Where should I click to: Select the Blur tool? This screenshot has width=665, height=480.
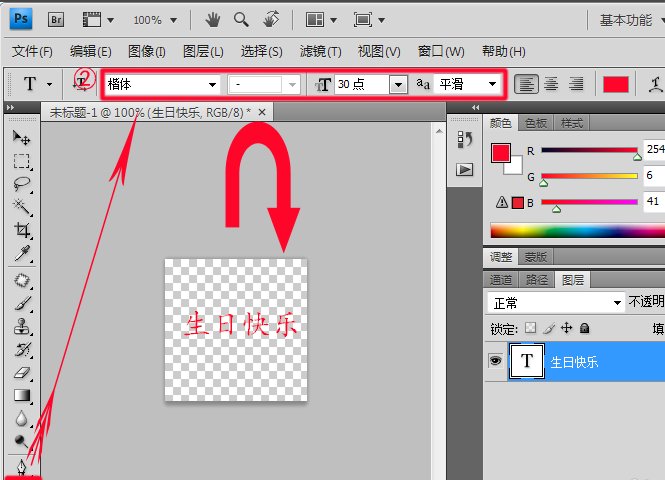pyautogui.click(x=21, y=418)
